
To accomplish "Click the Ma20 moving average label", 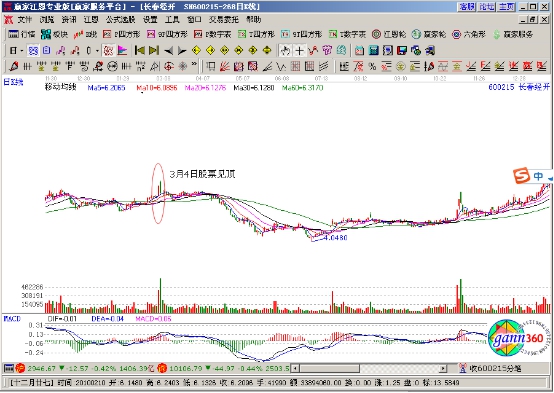I will 205,88.
